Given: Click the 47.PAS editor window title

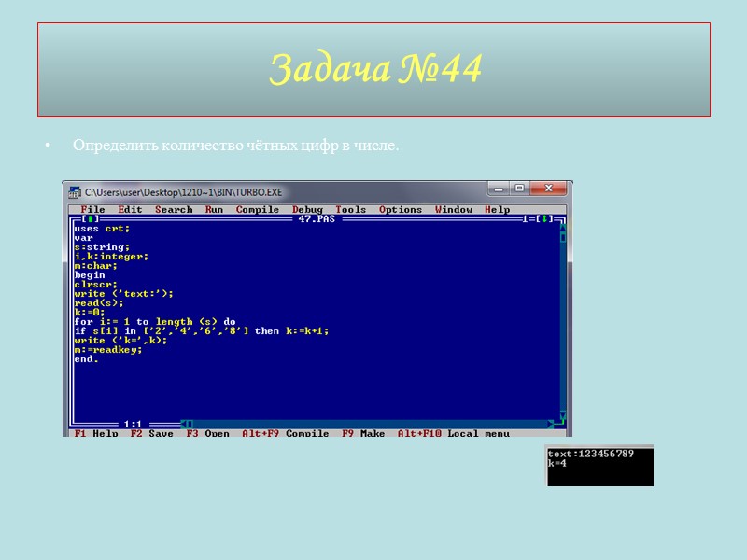Looking at the screenshot, I should (x=317, y=219).
